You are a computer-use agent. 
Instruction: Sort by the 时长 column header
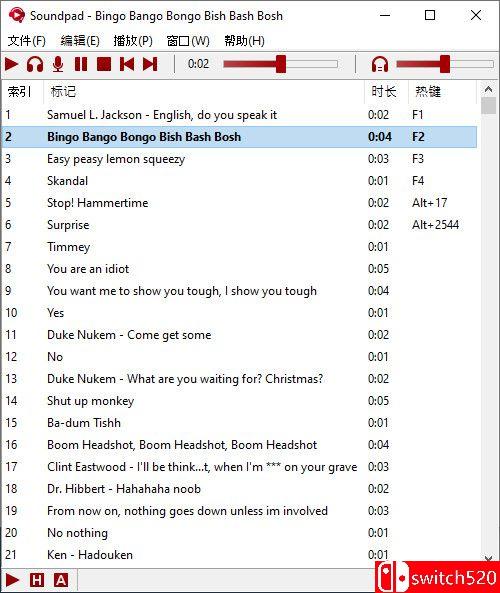(x=386, y=92)
